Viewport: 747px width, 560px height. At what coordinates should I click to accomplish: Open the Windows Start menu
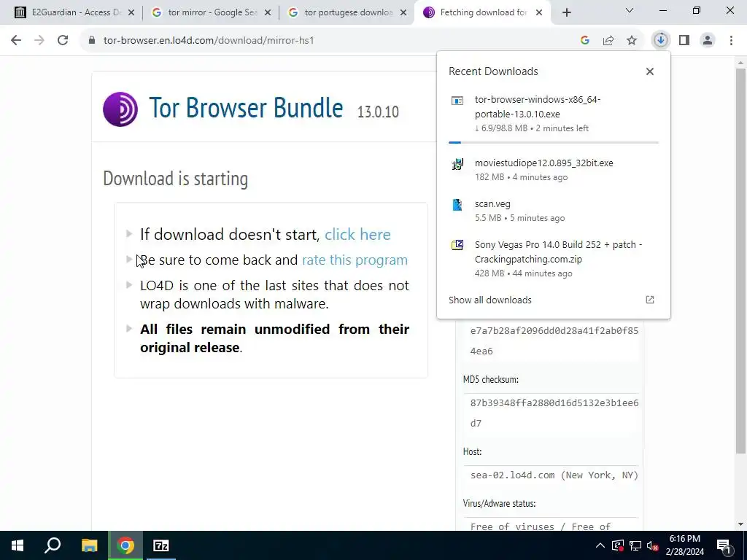(18, 545)
